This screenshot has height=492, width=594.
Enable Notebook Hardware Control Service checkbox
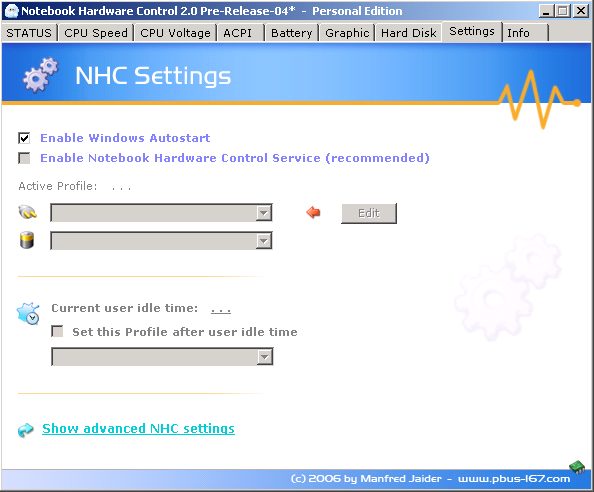click(x=24, y=158)
